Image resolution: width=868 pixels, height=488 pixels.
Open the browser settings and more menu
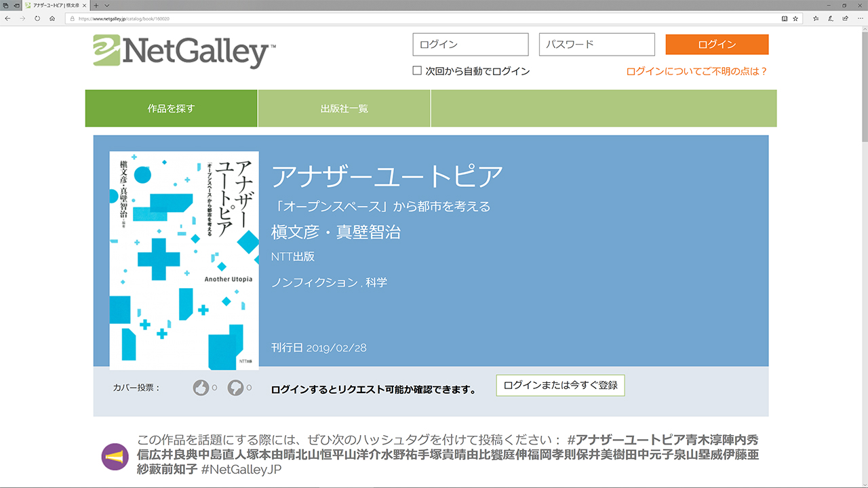tap(859, 18)
